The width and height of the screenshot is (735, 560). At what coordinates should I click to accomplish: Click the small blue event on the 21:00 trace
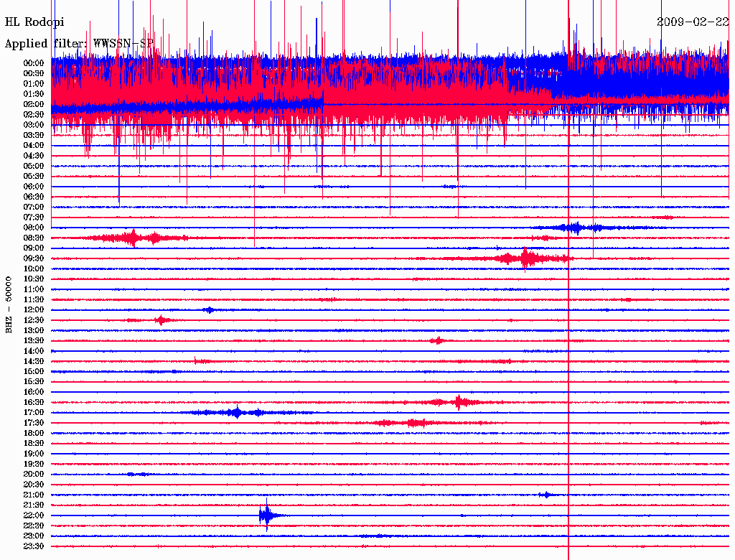point(546,495)
